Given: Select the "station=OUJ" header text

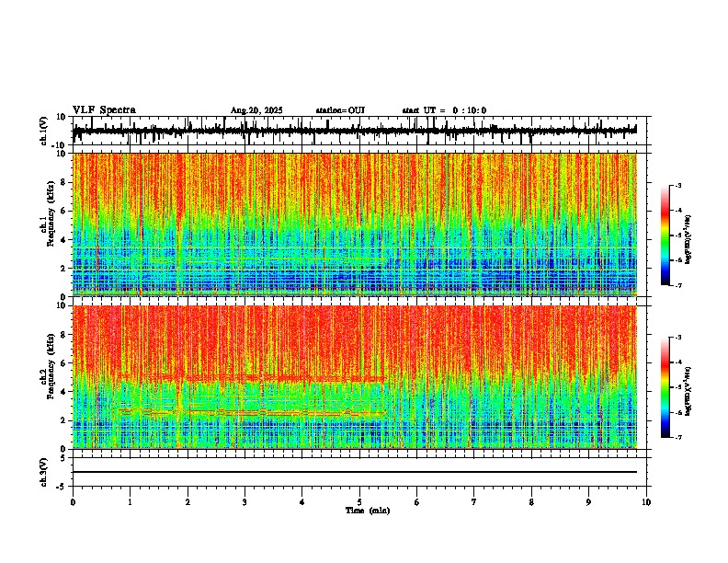Looking at the screenshot, I should pyautogui.click(x=340, y=110).
